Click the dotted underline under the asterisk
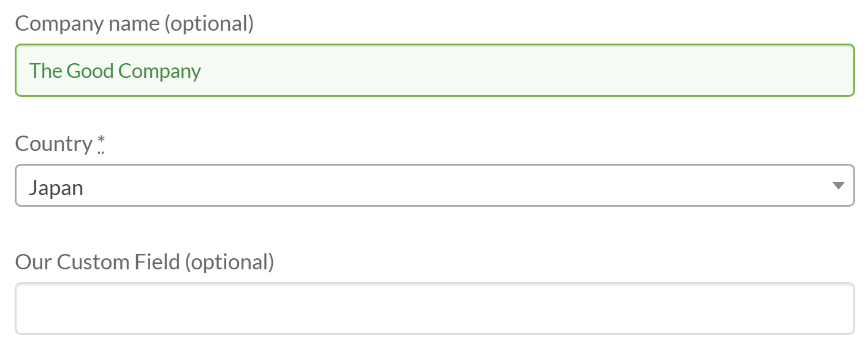This screenshot has height=354, width=868. (100, 150)
